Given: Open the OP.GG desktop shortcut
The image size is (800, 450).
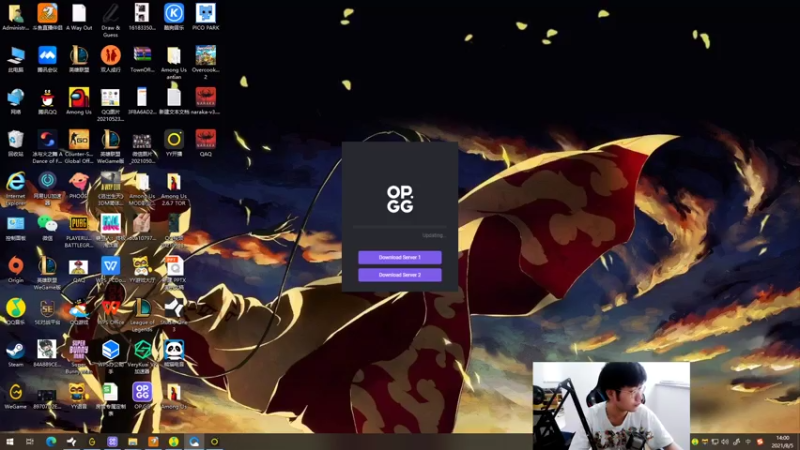Looking at the screenshot, I should tap(142, 396).
